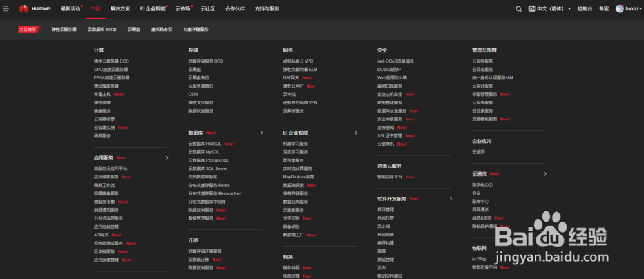This screenshot has height=279, width=644.
Task: Open NAT网关 link
Action: 291,78
